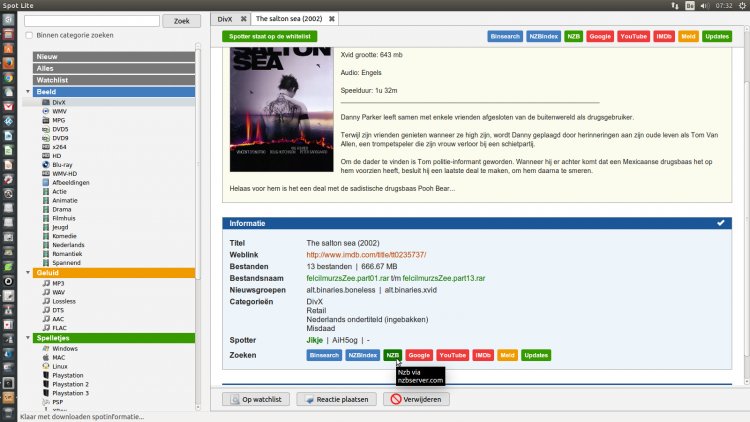Focus the search text field
The height and width of the screenshot is (422, 750).
click(92, 21)
